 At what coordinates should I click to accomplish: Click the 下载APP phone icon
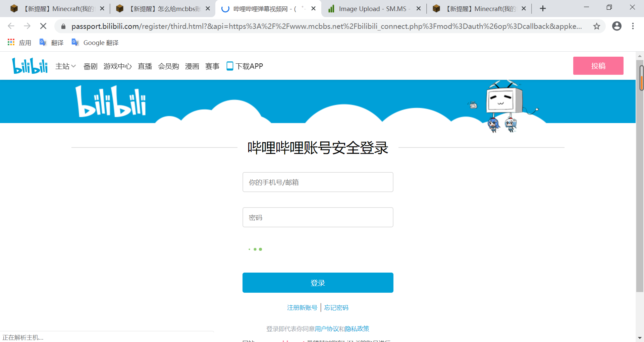tap(230, 66)
